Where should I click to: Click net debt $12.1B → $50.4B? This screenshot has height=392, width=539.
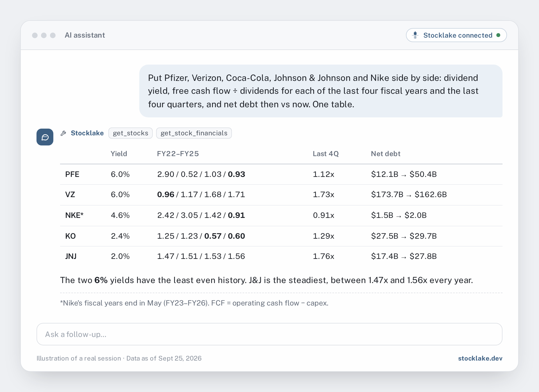click(x=404, y=174)
